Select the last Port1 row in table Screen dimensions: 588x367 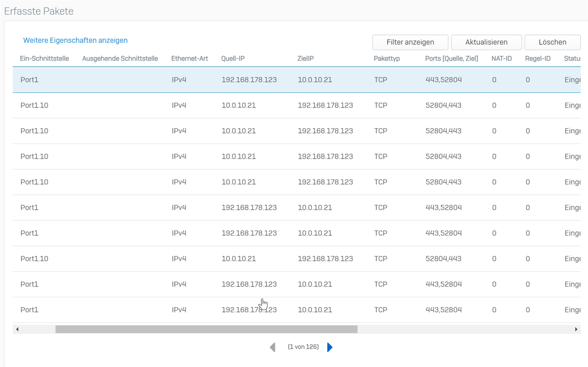click(297, 310)
